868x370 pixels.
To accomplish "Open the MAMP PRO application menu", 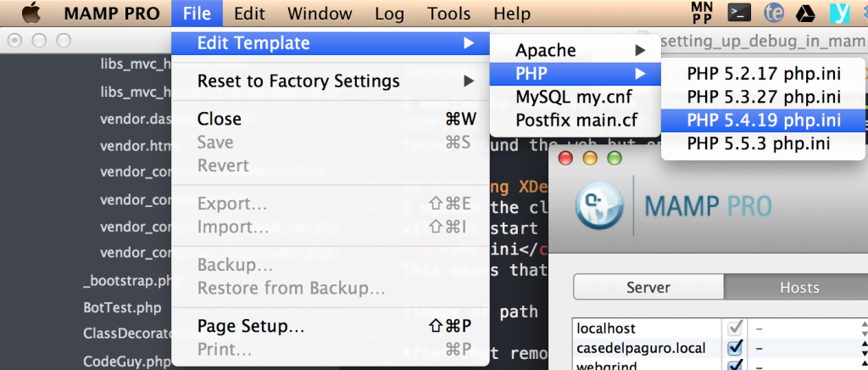I will click(112, 14).
